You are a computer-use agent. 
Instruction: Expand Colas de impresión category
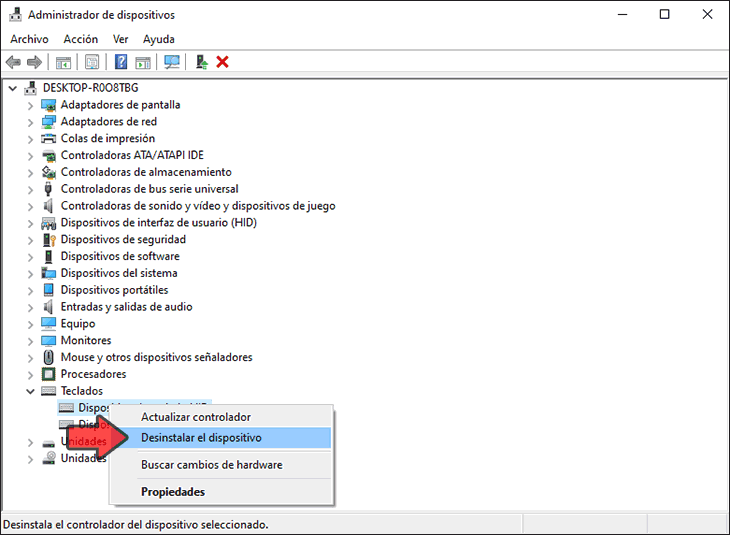coord(30,139)
